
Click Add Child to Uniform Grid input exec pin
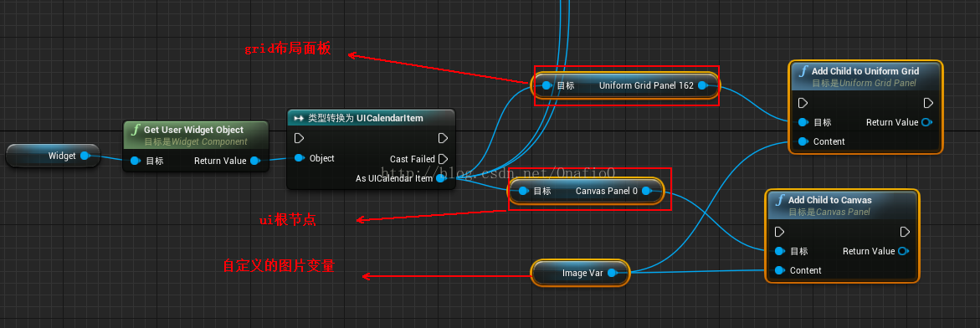(x=803, y=102)
